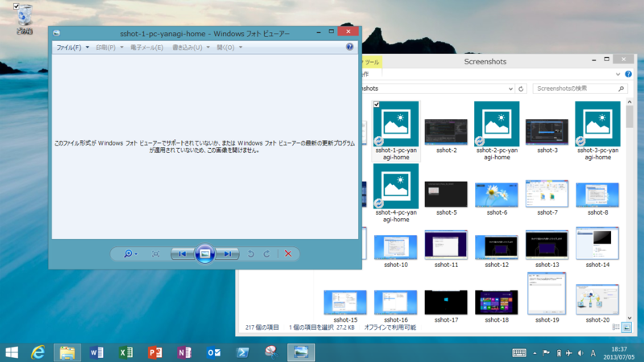Select the sshot-3-pc-yanagi-home file
The image size is (644, 362).
tap(597, 131)
